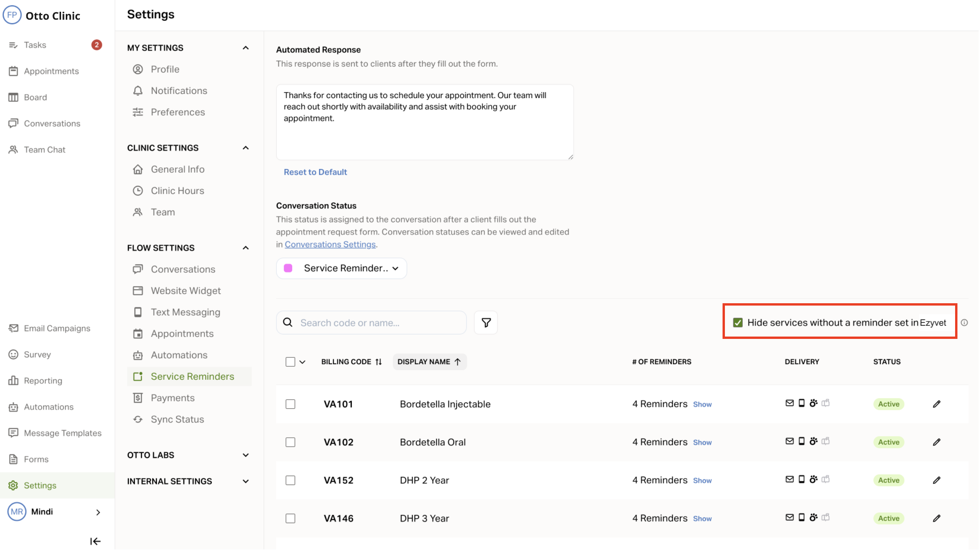Open Forms section
This screenshot has height=552, width=980.
coord(36,460)
